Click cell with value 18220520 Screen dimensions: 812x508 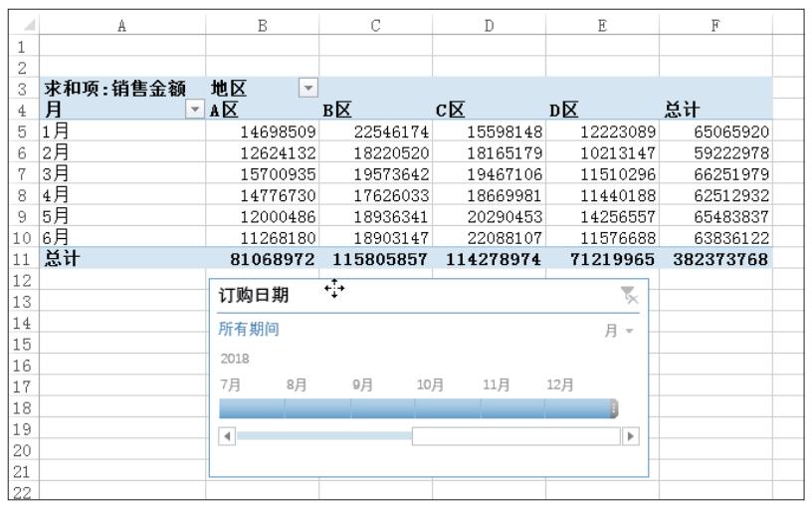(376, 151)
